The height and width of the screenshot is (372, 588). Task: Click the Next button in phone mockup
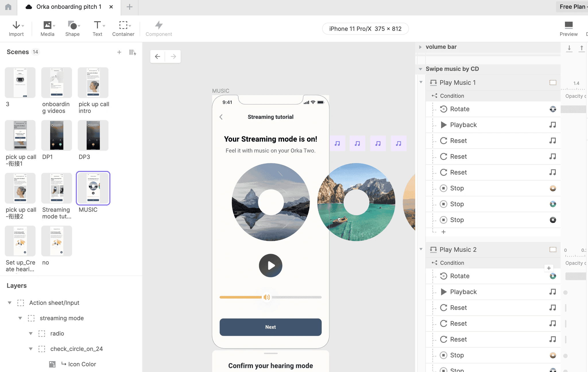point(270,327)
